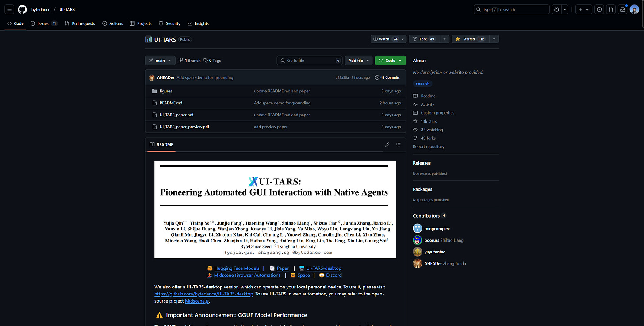Expand the Copilot dropdown arrow
Screen dimensions: 644x326
click(x=565, y=9)
